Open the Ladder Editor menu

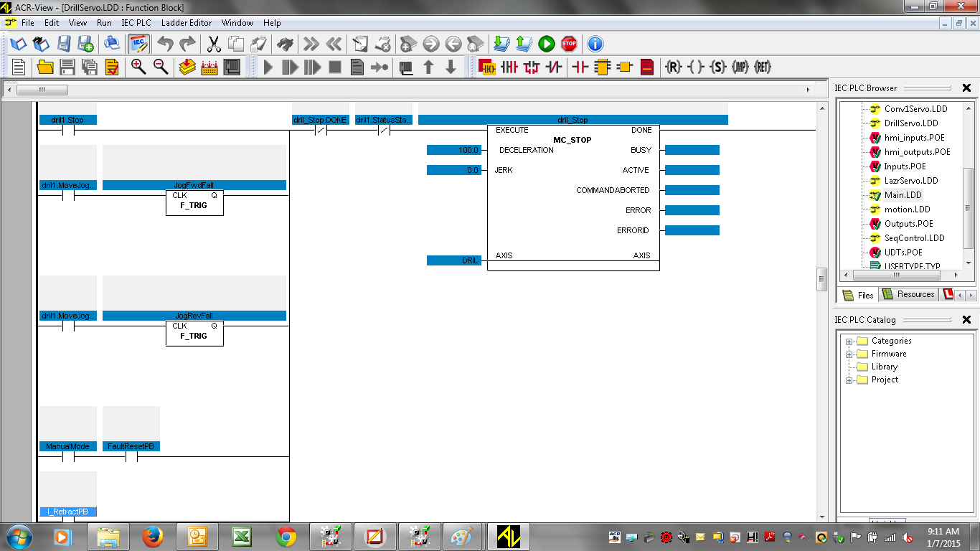point(187,23)
